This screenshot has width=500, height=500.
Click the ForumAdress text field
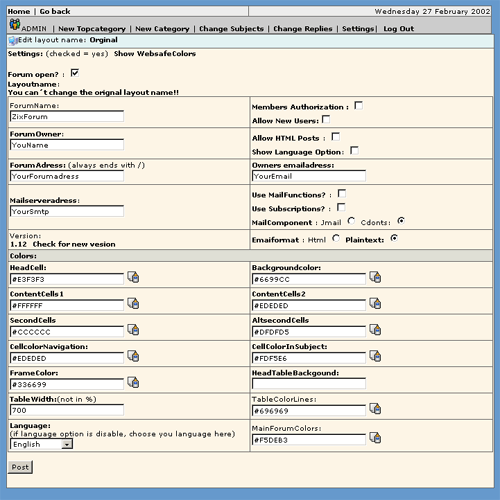click(x=67, y=176)
